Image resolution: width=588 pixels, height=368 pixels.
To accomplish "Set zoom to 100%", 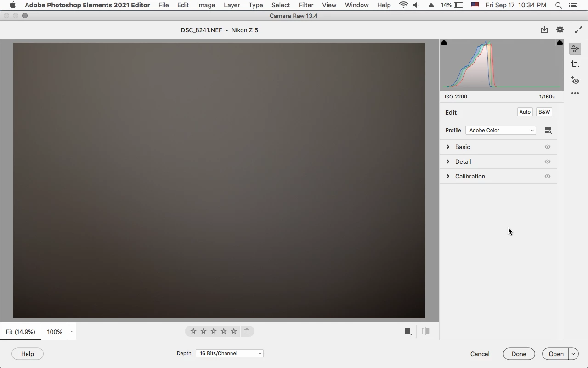I will (x=55, y=332).
